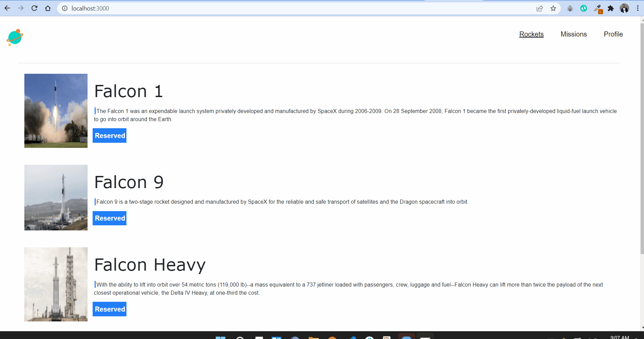Go to the Missions page

574,34
